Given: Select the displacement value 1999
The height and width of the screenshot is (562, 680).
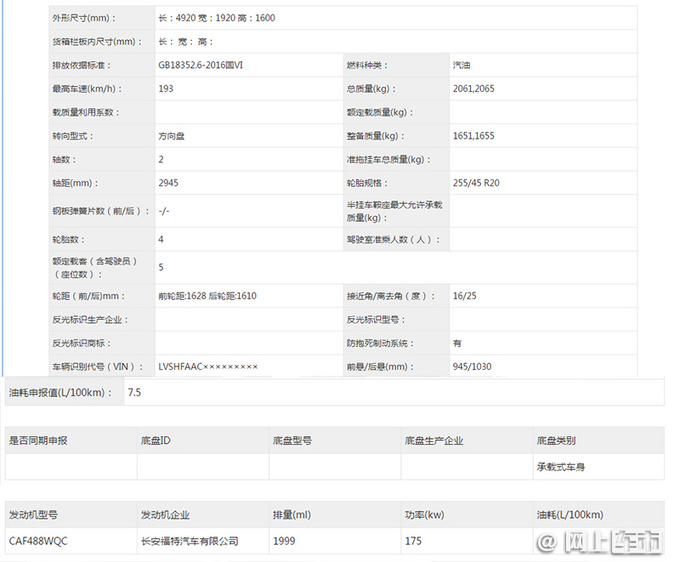Looking at the screenshot, I should click(x=285, y=541).
